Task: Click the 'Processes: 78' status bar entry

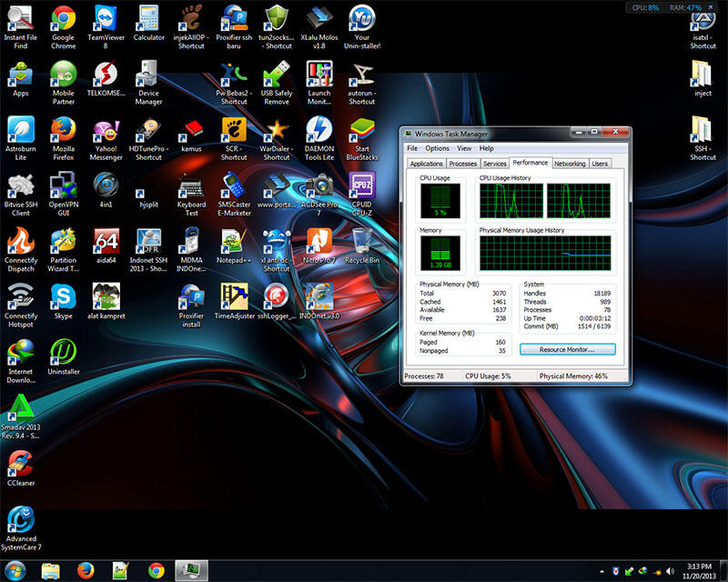Action: (424, 376)
